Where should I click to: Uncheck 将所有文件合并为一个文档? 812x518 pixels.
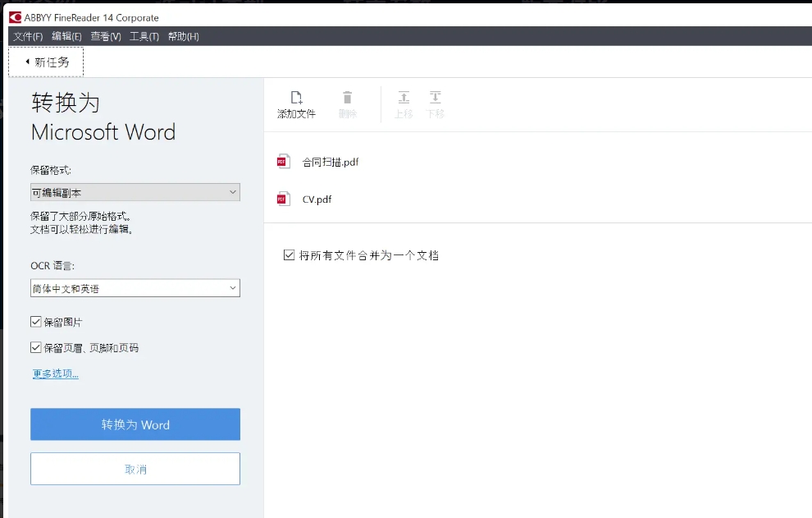click(289, 255)
